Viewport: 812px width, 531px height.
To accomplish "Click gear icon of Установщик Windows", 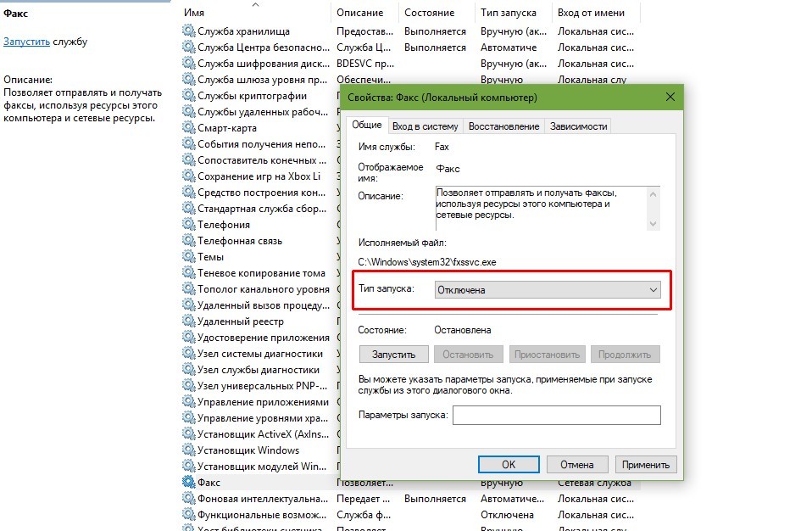I will click(x=188, y=450).
